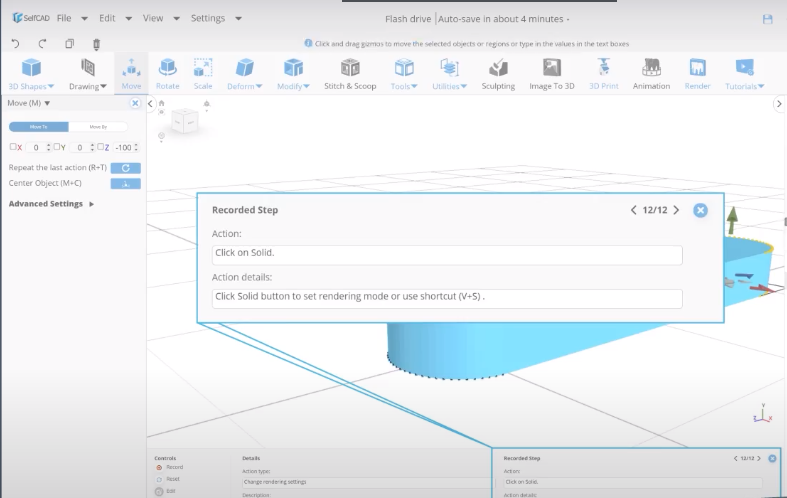The width and height of the screenshot is (787, 498).
Task: Go to previous recorded step
Action: click(633, 210)
